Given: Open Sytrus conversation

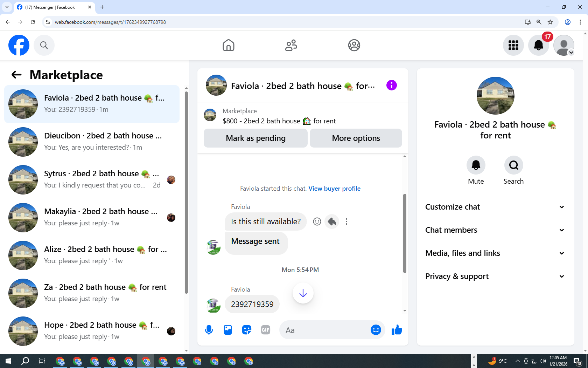Looking at the screenshot, I should (x=92, y=180).
